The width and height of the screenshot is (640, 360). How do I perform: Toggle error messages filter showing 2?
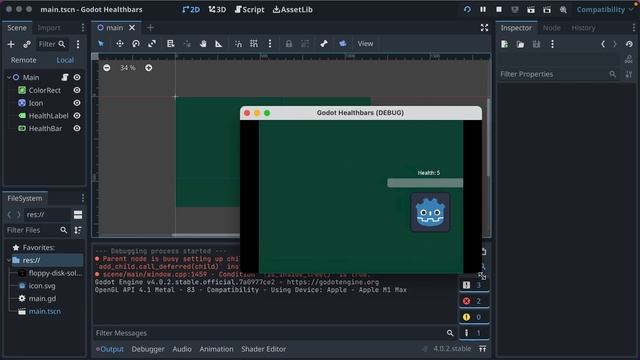[473, 301]
